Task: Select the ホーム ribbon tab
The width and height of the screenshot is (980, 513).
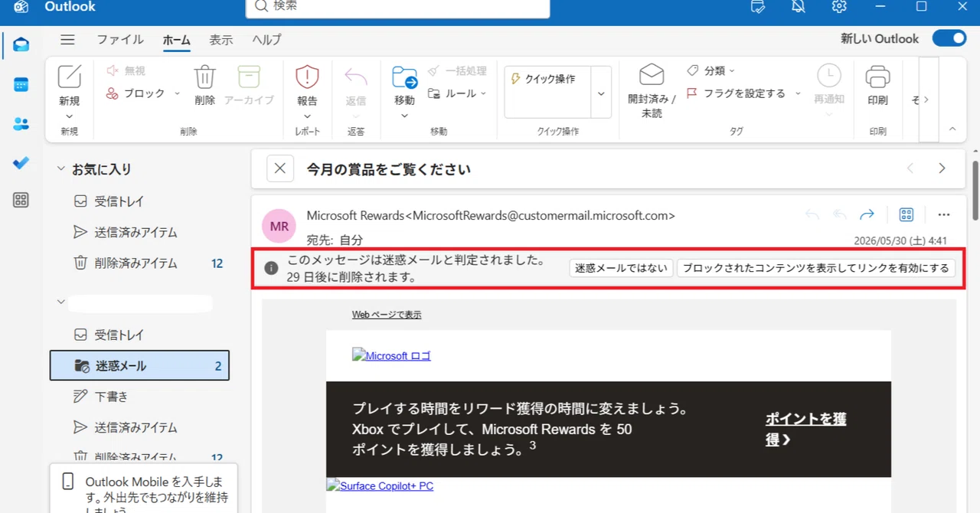Action: coord(177,40)
